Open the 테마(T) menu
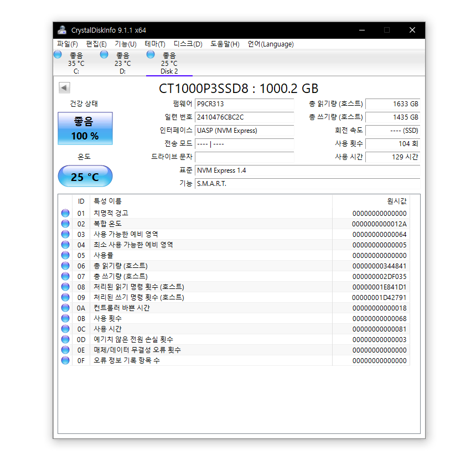This screenshot has width=476, height=476. (x=155, y=44)
